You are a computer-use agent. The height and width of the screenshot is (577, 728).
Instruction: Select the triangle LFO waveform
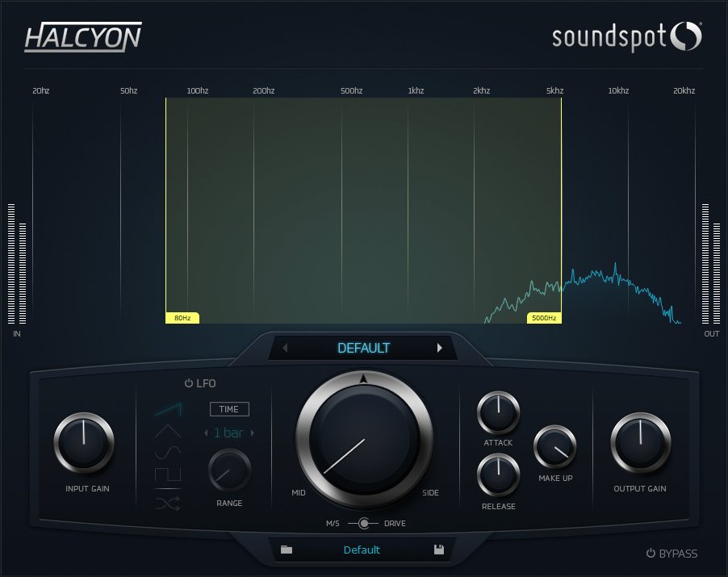(168, 431)
